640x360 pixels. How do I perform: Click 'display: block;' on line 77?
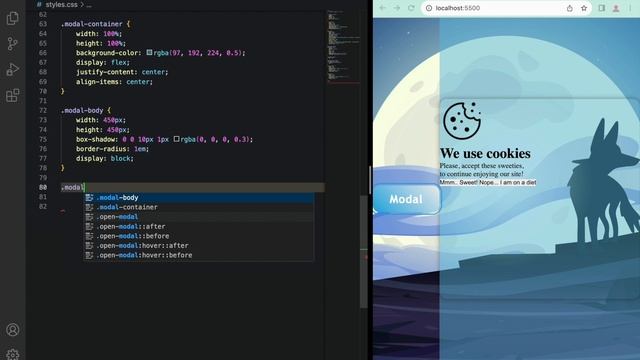click(x=104, y=158)
